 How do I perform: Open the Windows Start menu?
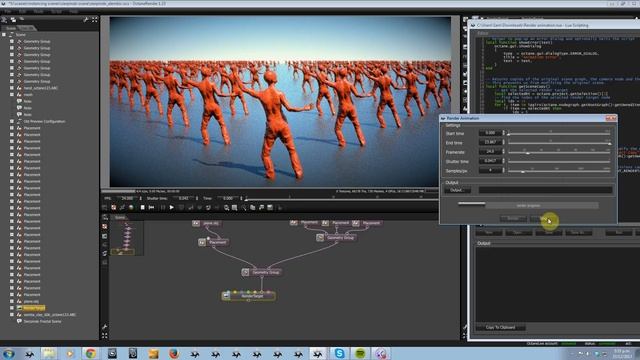tap(8, 353)
